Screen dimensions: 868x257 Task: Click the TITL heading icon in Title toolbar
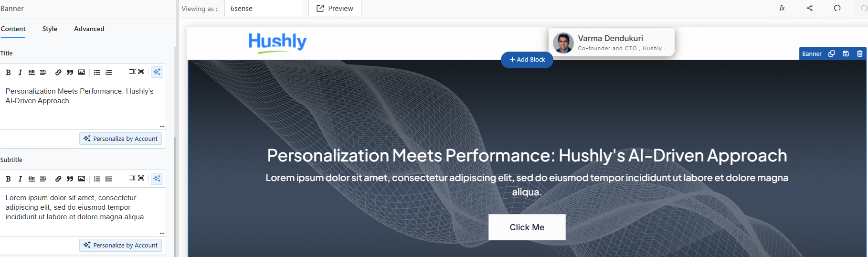[43, 73]
